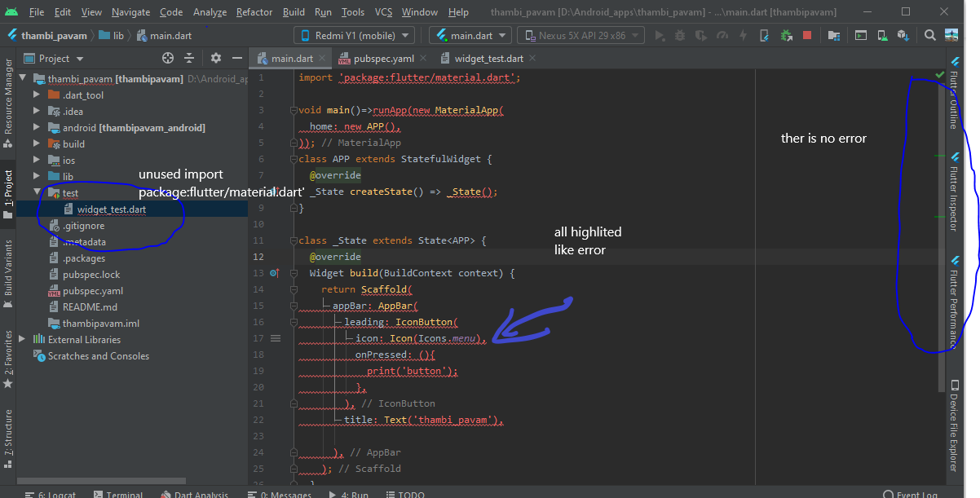Open the Refactor menu
This screenshot has width=980, height=498.
[254, 12]
